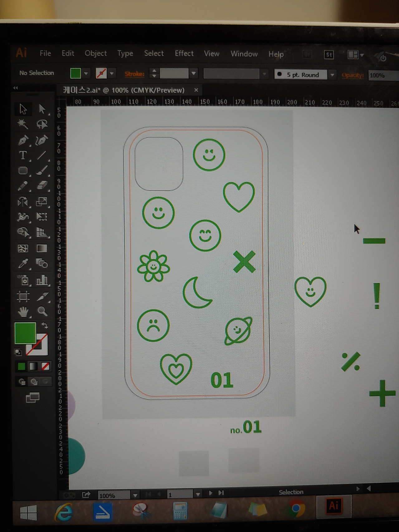Pick the Magic Wand tool

point(23,124)
